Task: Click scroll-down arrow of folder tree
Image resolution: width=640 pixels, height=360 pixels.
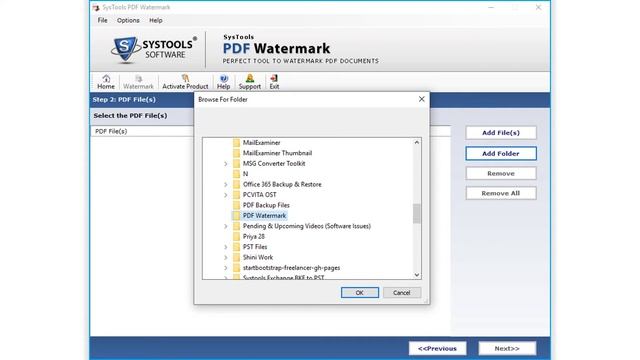Action: [416, 275]
